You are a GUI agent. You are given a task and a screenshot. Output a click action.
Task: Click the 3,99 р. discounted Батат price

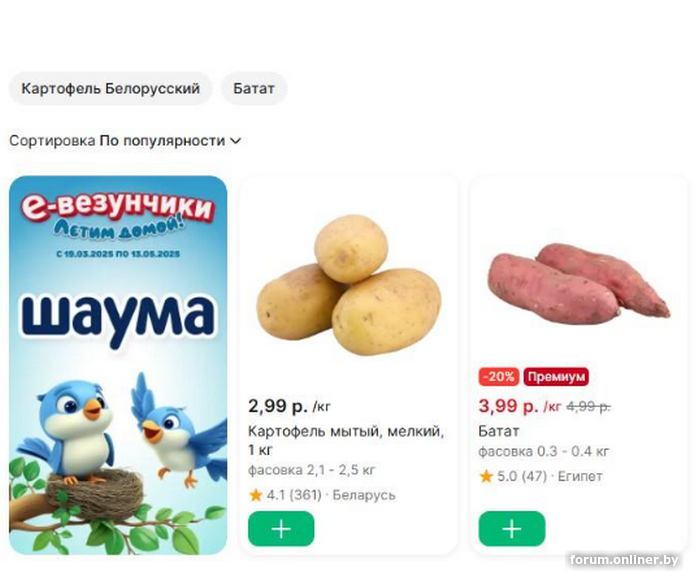(509, 406)
